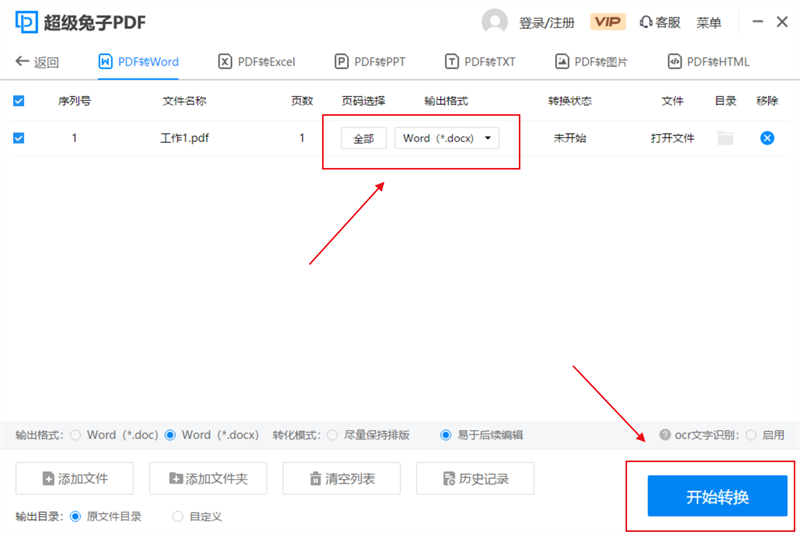Uncheck the 工作1.pdf row checkbox
The height and width of the screenshot is (535, 800).
click(18, 138)
